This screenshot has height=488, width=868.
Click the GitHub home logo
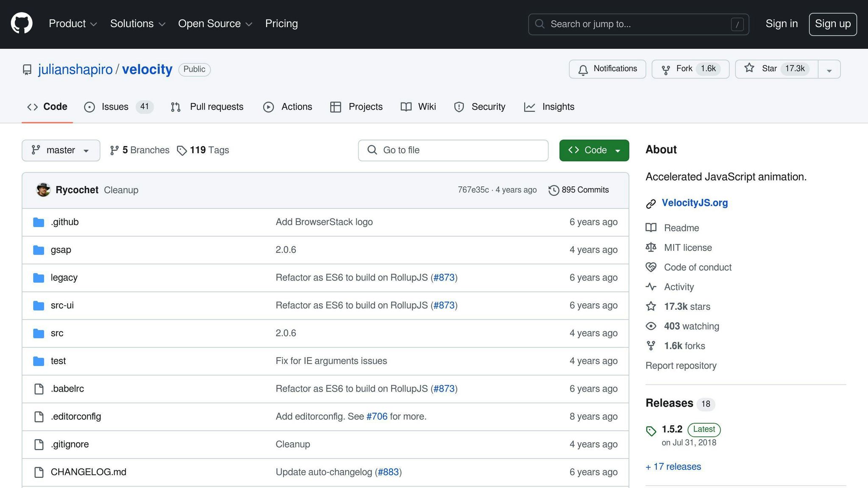click(x=21, y=22)
